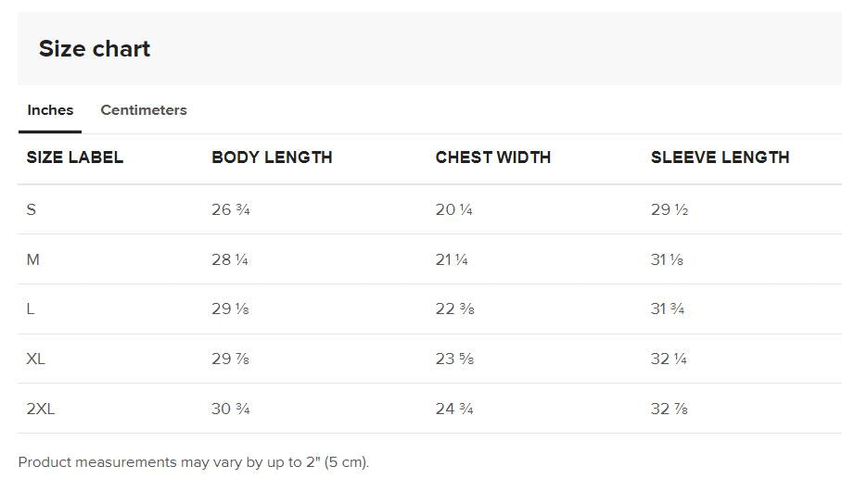
Task: Click the 32 ⅞ sleeve length value
Action: tap(670, 409)
